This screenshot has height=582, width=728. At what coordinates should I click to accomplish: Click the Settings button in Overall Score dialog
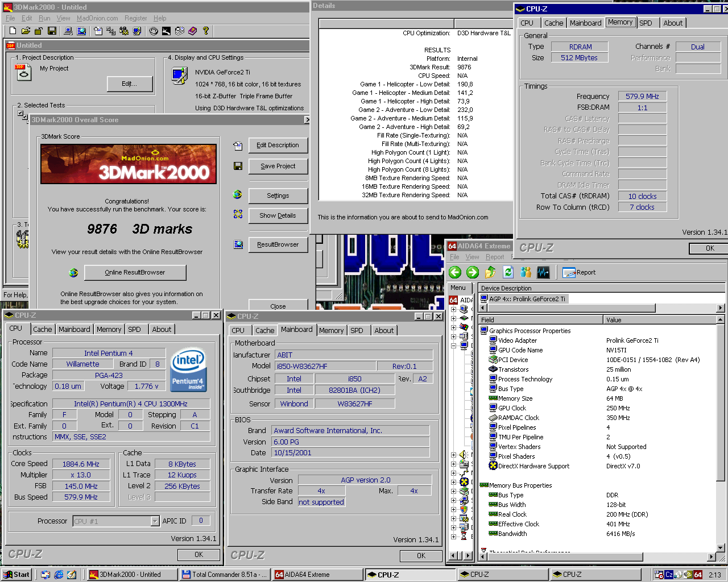coord(278,196)
